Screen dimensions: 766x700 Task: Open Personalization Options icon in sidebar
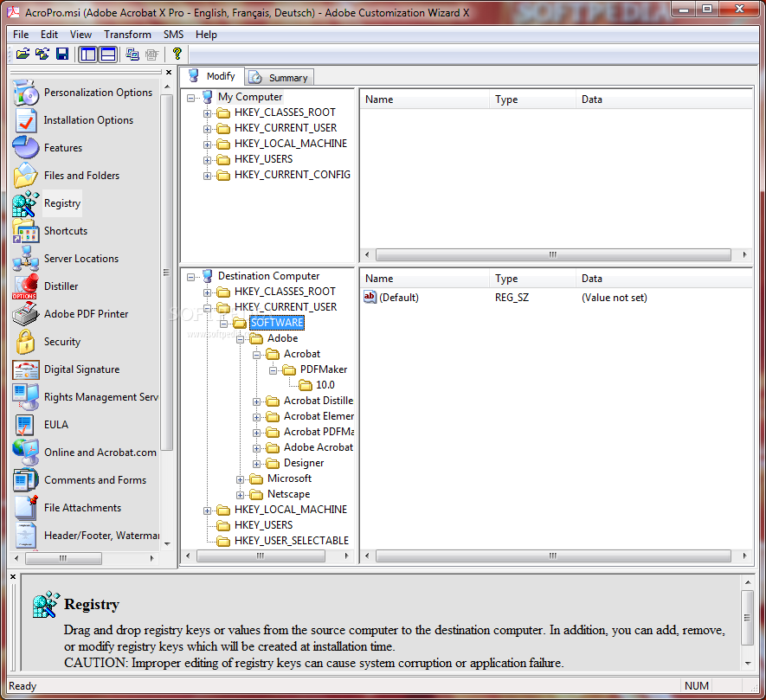coord(25,93)
